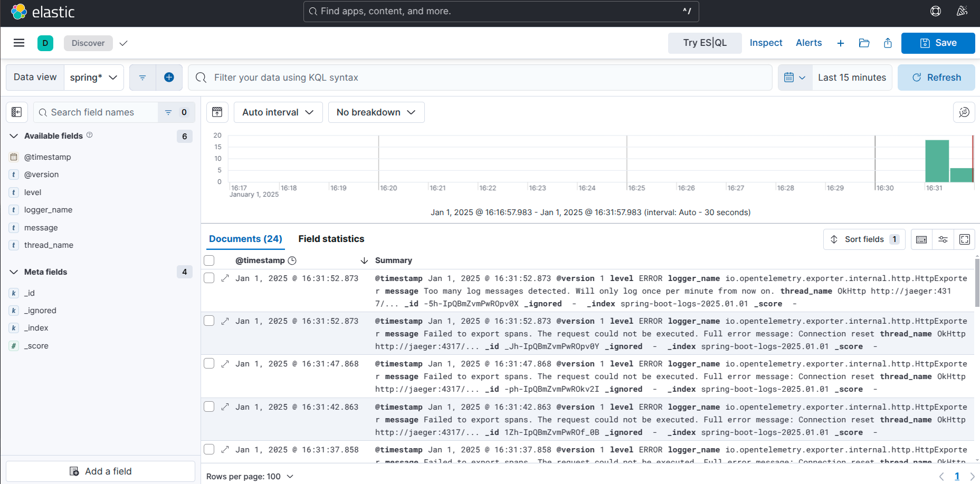980x484 pixels.
Task: Switch to the Documents tab
Action: (x=245, y=239)
